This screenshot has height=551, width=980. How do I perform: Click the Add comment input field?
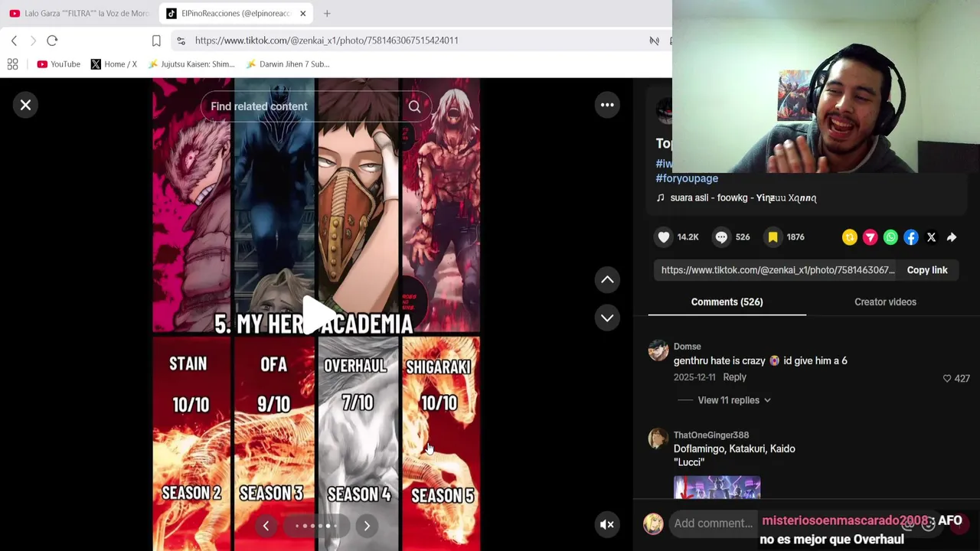point(714,523)
